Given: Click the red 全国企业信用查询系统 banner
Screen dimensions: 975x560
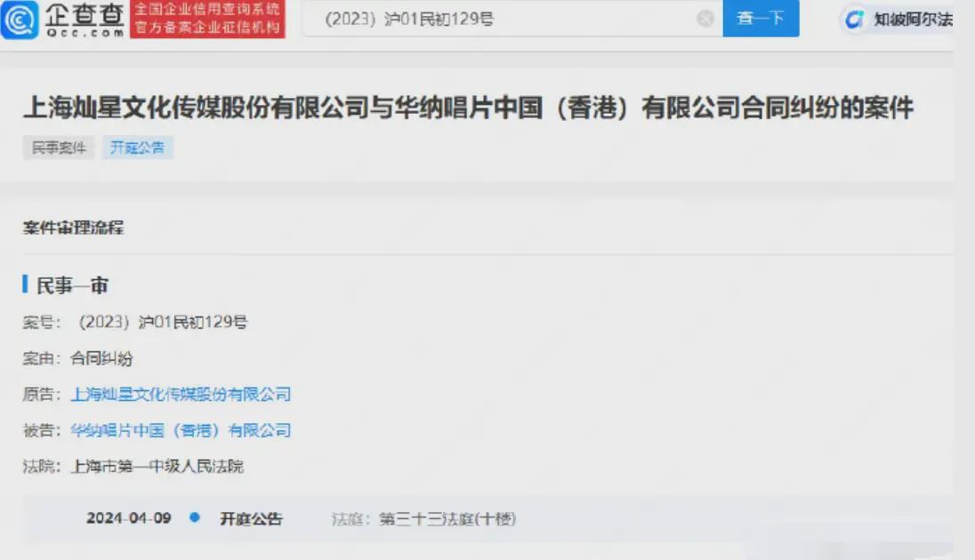Looking at the screenshot, I should (x=207, y=19).
